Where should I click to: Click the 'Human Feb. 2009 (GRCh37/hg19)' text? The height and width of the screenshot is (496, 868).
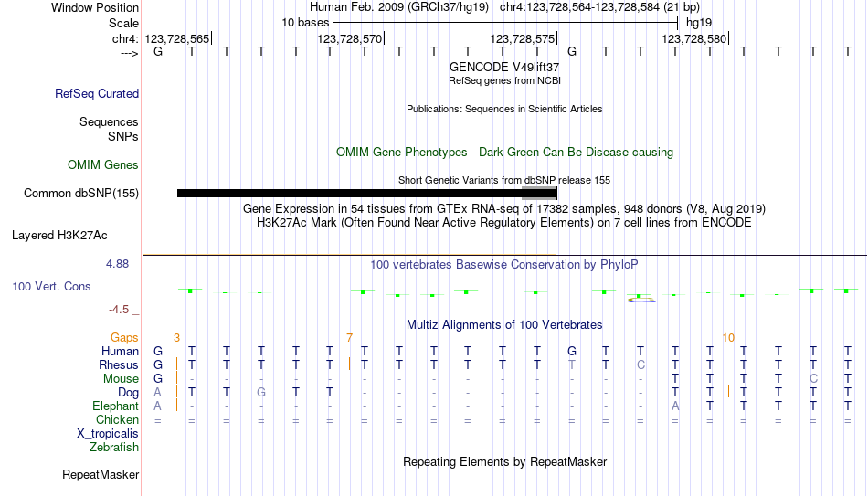[x=399, y=7]
